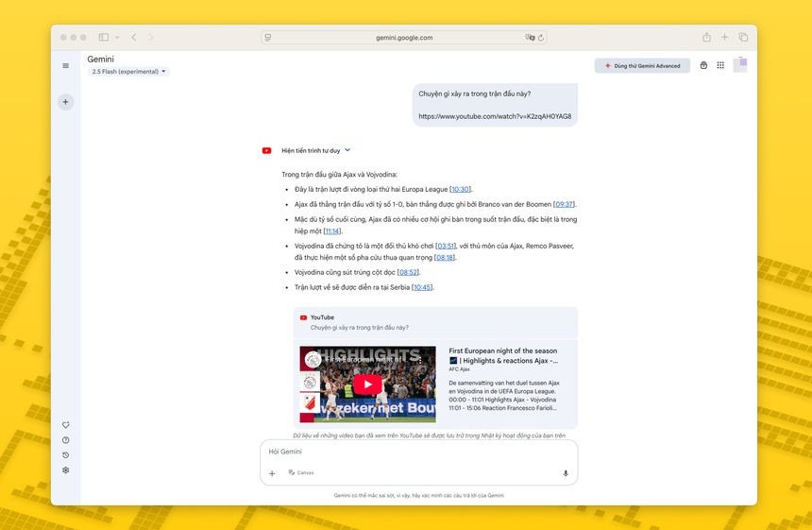This screenshot has height=530, width=812.
Task: Click the Dùng thử Gemini Advanced button
Action: [642, 66]
